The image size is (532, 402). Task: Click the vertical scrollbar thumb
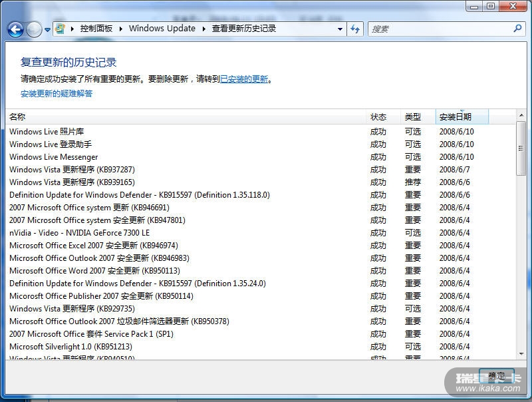[x=521, y=148]
